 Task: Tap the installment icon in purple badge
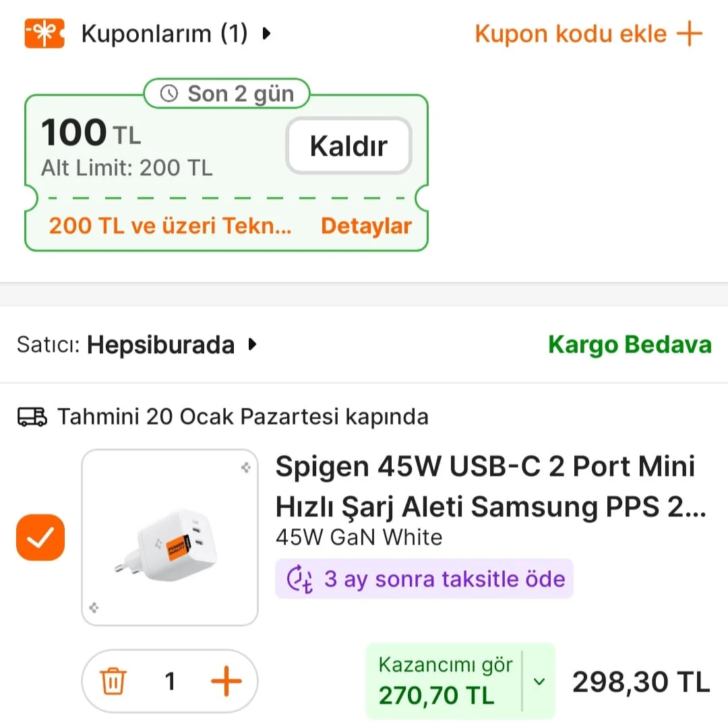[x=300, y=579]
